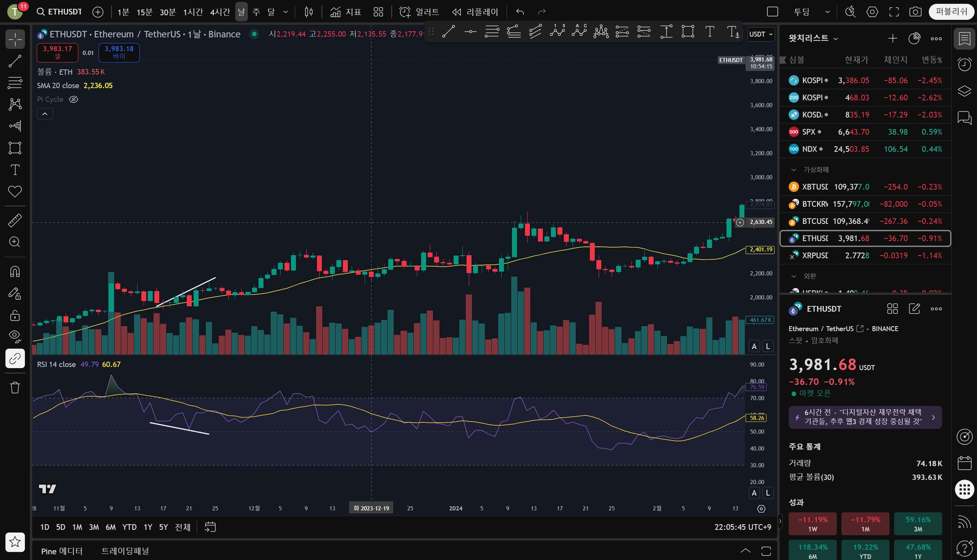
Task: Open the object tree layers panel
Action: [x=964, y=91]
